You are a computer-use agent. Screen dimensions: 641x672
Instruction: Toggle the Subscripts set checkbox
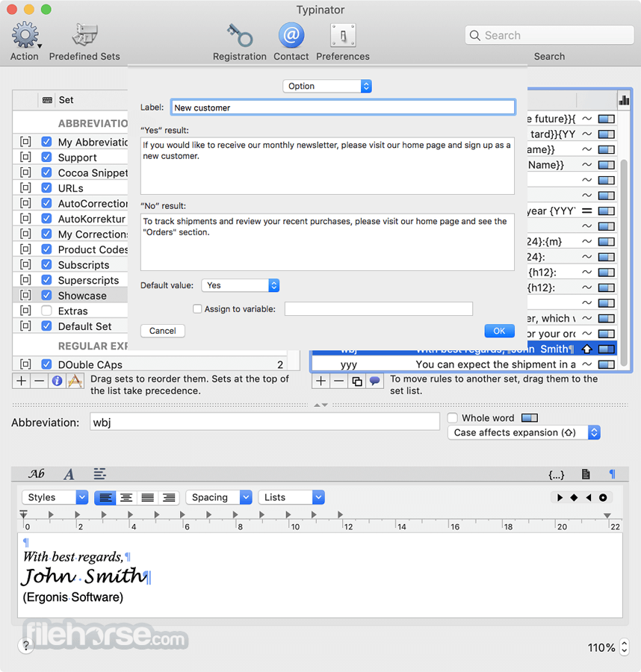pos(46,265)
